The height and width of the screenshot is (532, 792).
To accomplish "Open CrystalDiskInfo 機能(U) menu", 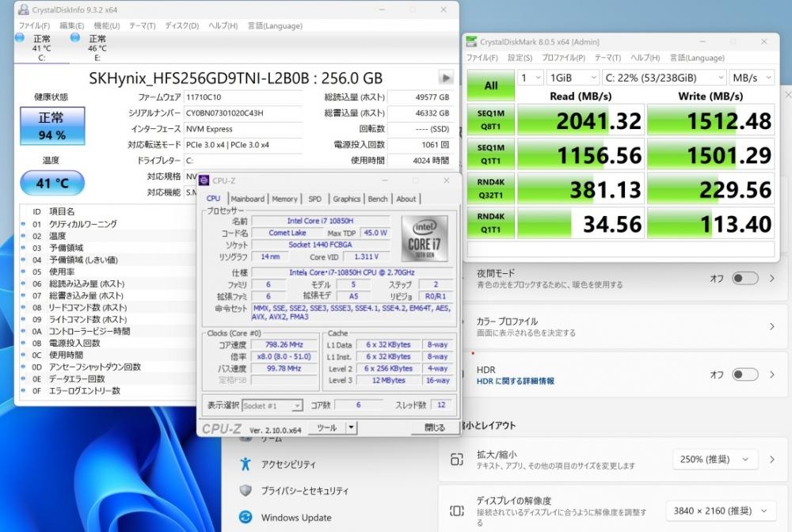I will click(107, 26).
